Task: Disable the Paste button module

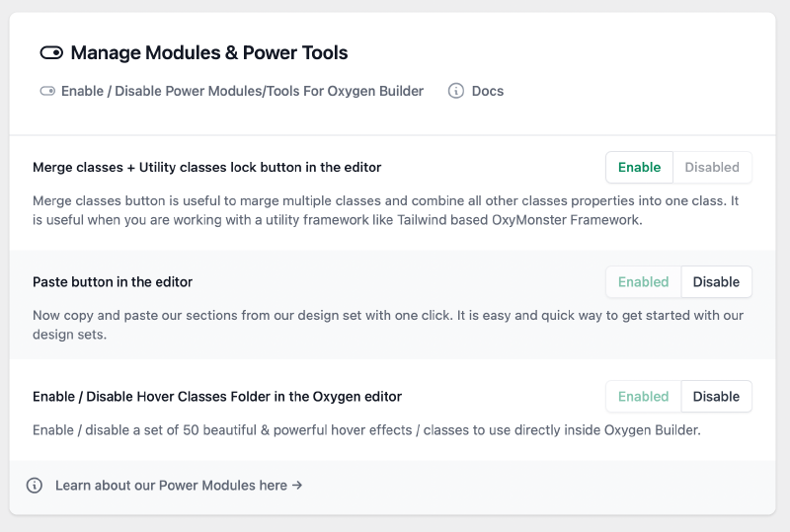Action: pos(716,282)
